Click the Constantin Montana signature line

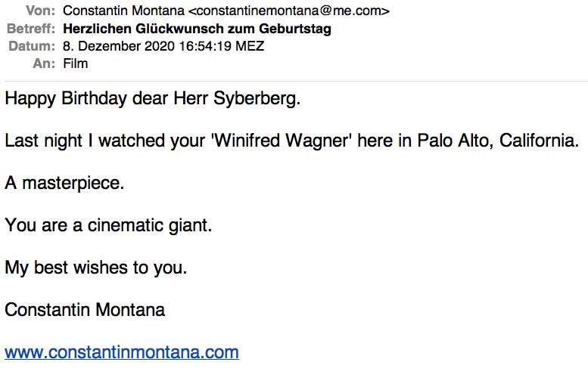coord(85,310)
